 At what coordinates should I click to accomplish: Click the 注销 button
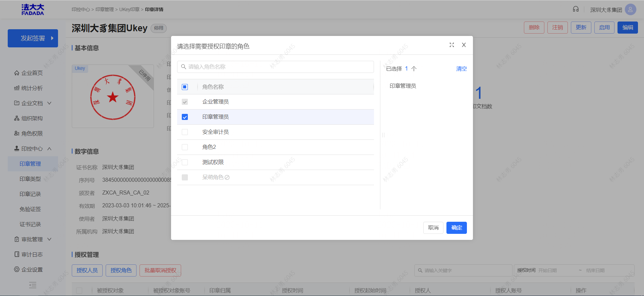point(557,28)
